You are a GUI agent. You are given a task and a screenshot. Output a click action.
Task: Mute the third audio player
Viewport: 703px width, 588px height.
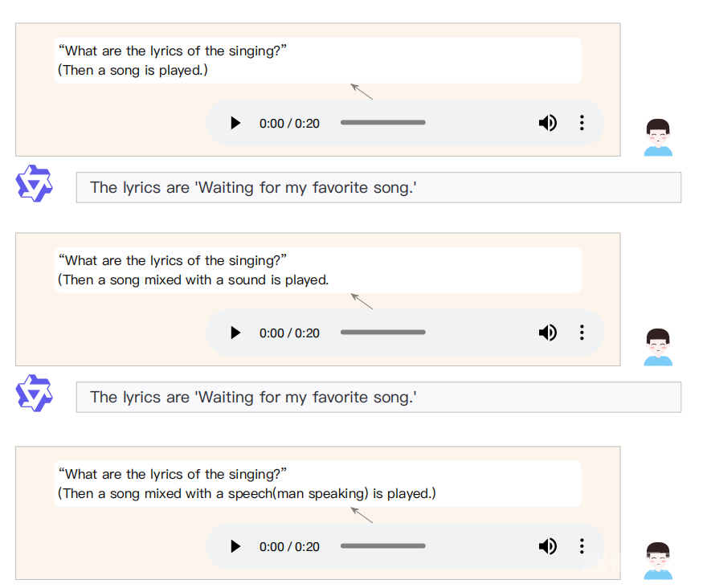click(547, 546)
